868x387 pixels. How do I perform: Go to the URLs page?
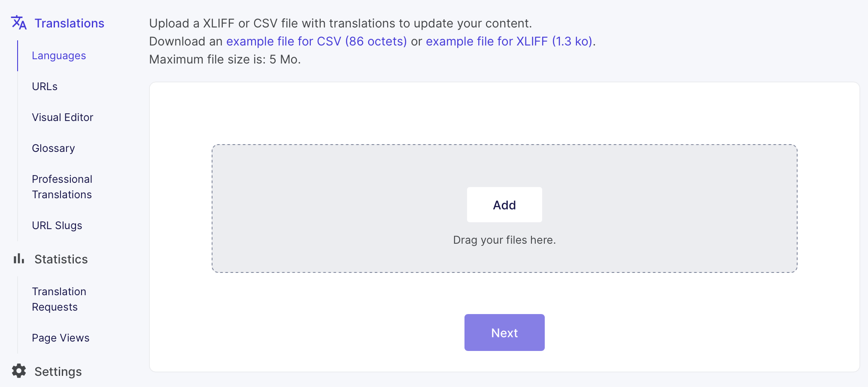click(45, 87)
